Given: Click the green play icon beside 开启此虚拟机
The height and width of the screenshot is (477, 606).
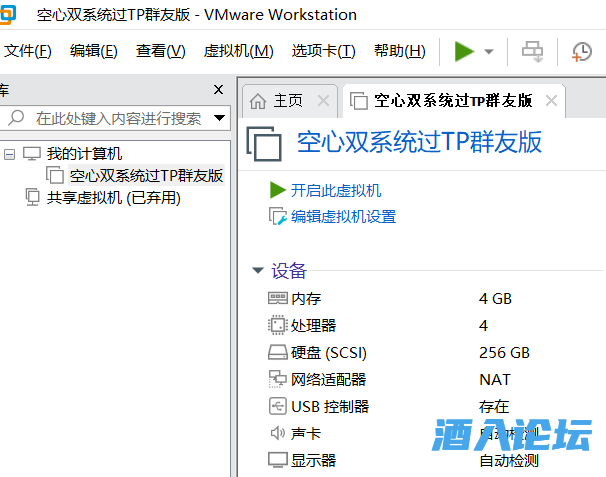Looking at the screenshot, I should [277, 190].
